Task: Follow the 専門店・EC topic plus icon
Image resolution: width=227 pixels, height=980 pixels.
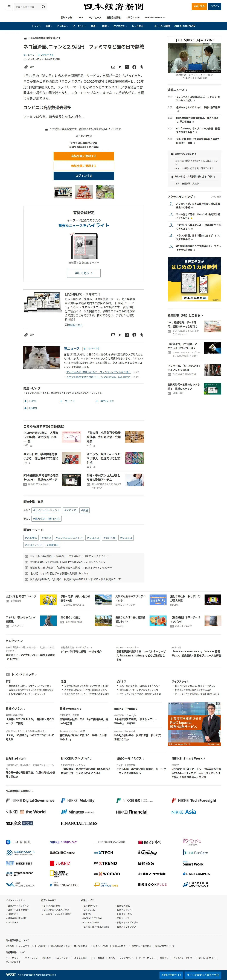Action: tap(97, 401)
